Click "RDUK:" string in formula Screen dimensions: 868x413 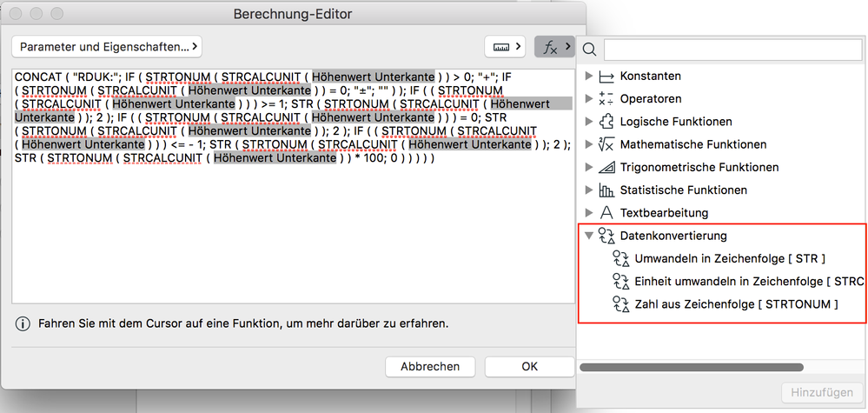[x=96, y=77]
